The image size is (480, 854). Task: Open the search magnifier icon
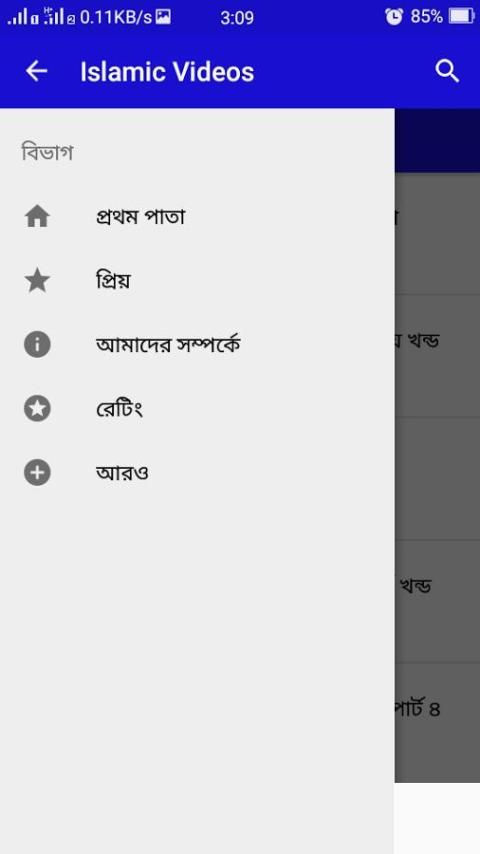[x=447, y=71]
